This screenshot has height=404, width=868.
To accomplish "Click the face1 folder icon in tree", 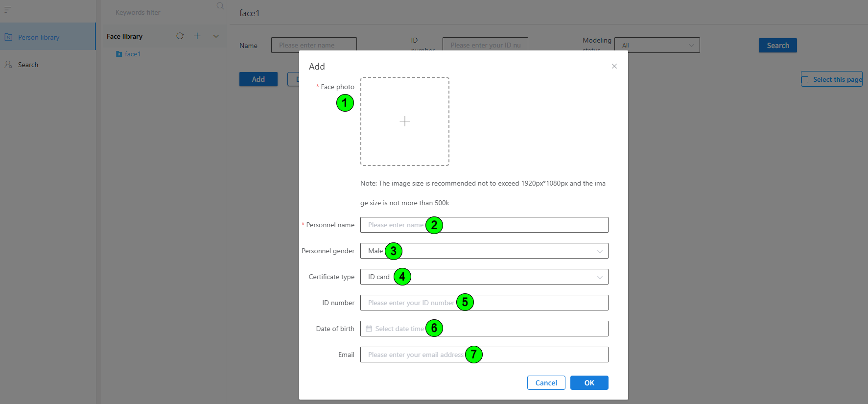I will (119, 54).
